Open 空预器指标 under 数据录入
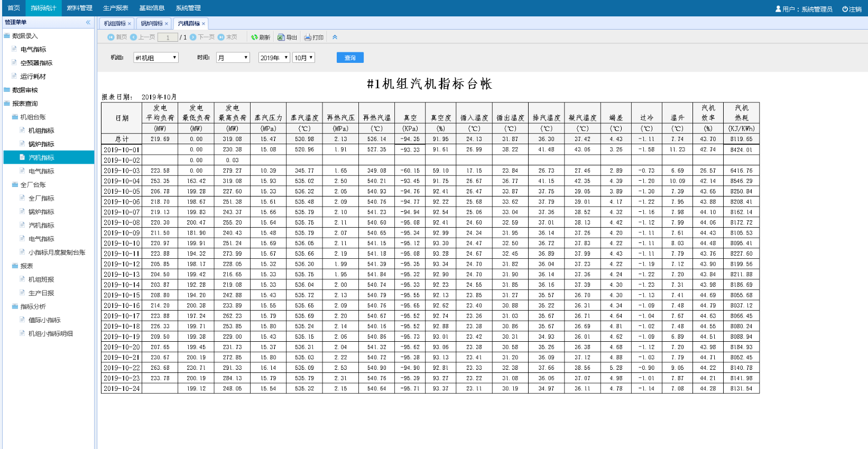Viewport: 868px width, 449px height. click(36, 63)
